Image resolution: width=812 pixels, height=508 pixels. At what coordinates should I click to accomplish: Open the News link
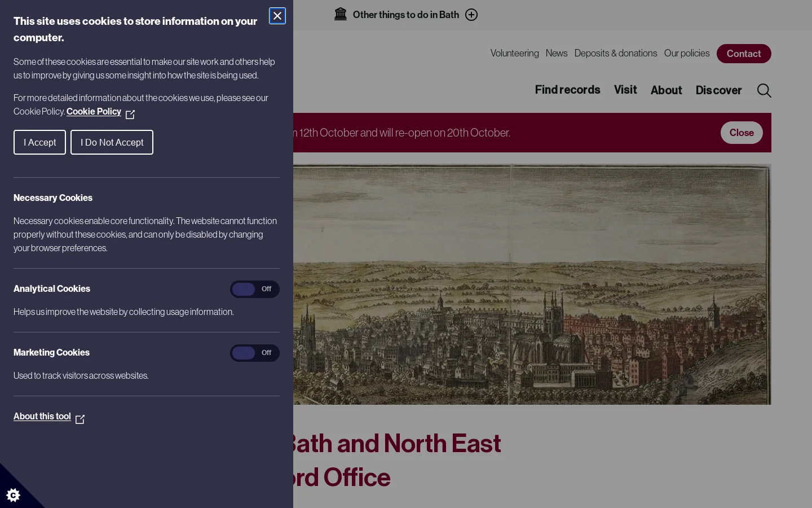point(556,53)
